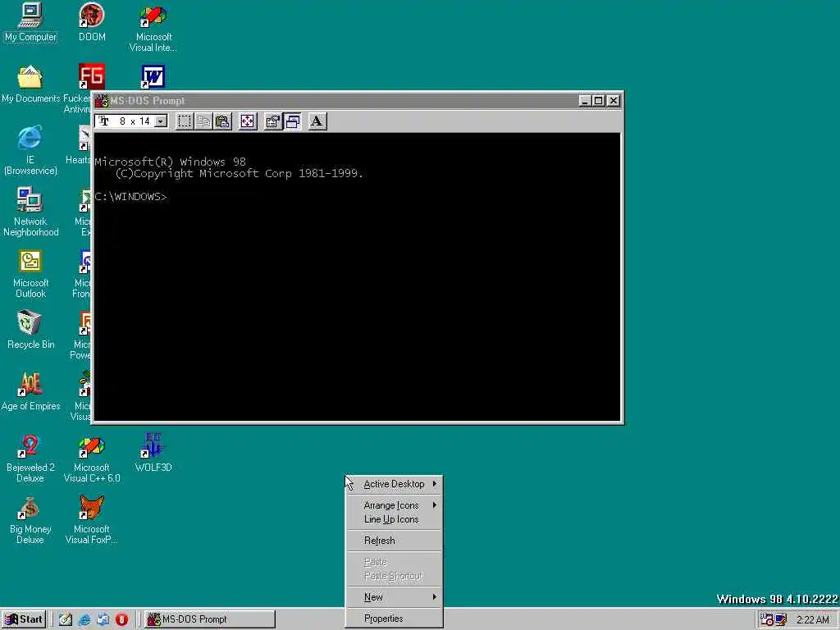This screenshot has width=840, height=630.
Task: Select Microsoft Outlook desktop icon
Action: [x=30, y=274]
